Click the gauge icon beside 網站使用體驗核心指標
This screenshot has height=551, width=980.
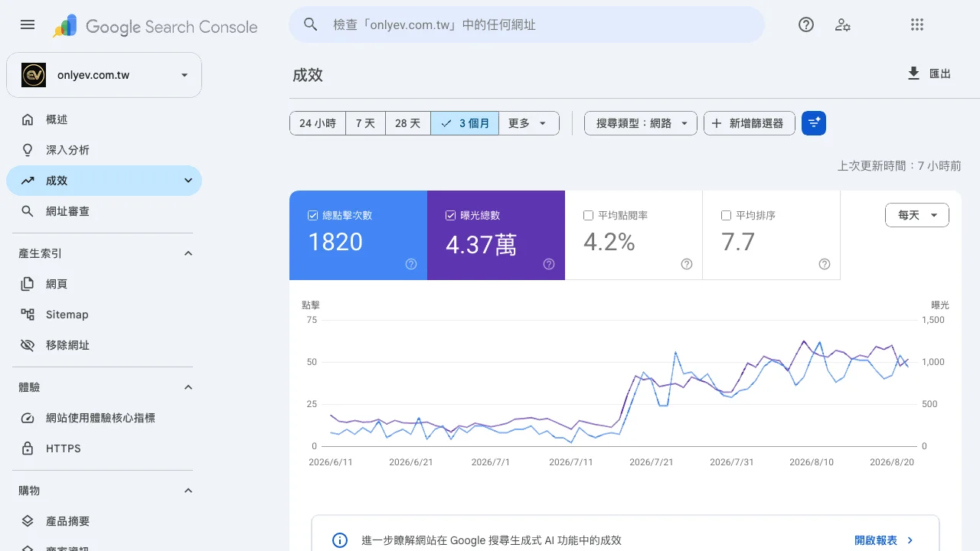click(x=28, y=418)
